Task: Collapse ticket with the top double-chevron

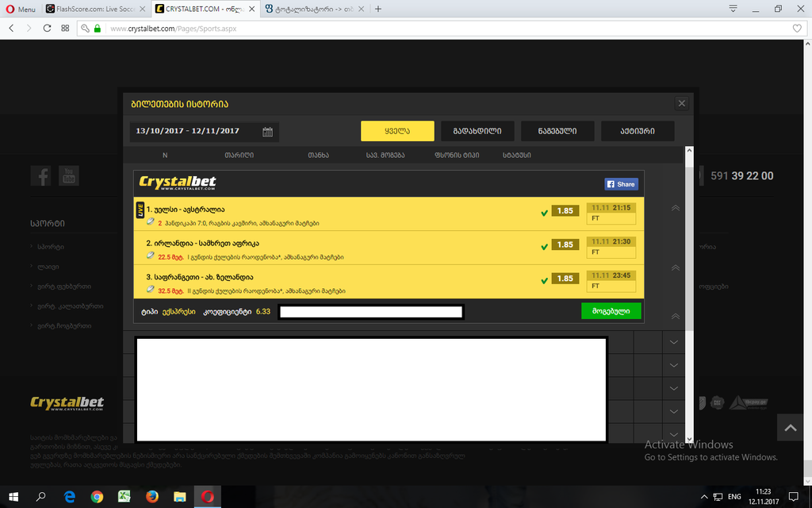Action: [676, 208]
